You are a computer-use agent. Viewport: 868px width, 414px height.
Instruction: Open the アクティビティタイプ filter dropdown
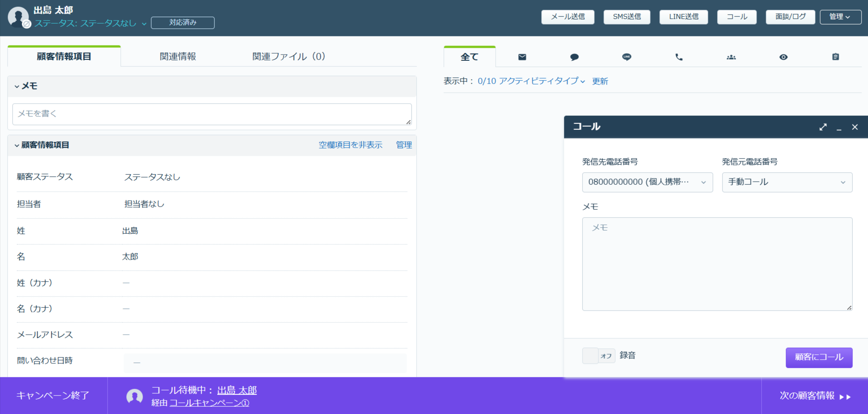tap(531, 81)
